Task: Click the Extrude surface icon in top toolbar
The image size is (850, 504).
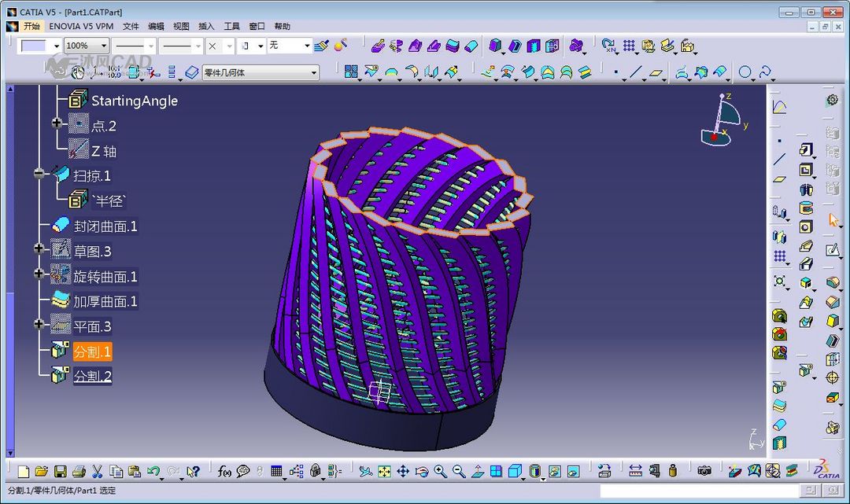Action: (x=378, y=46)
